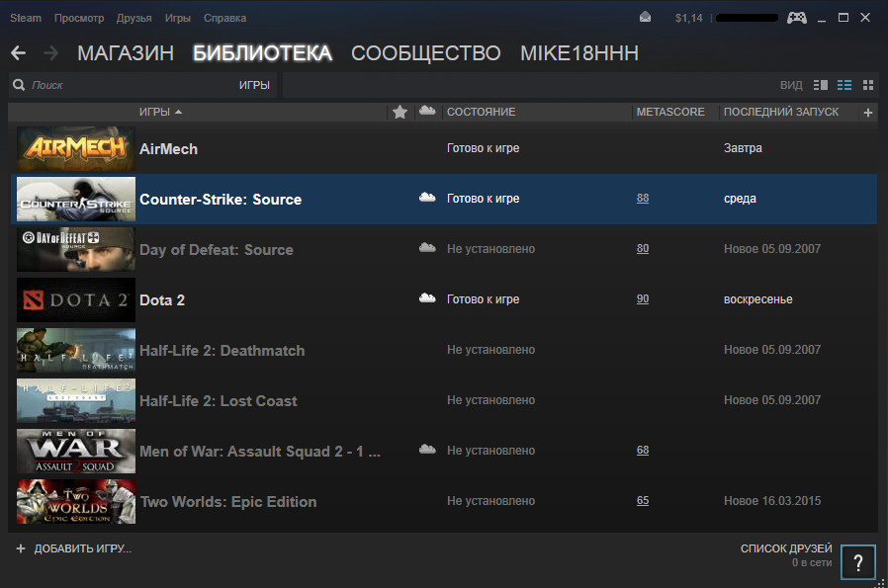Go forward with the right arrow
888x588 pixels.
(x=51, y=53)
